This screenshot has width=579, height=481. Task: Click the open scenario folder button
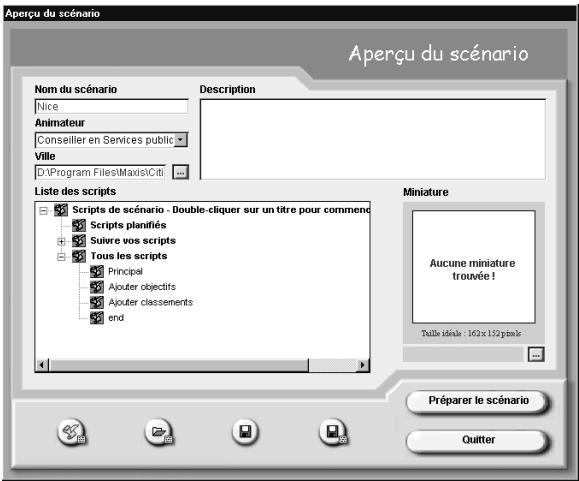(158, 432)
